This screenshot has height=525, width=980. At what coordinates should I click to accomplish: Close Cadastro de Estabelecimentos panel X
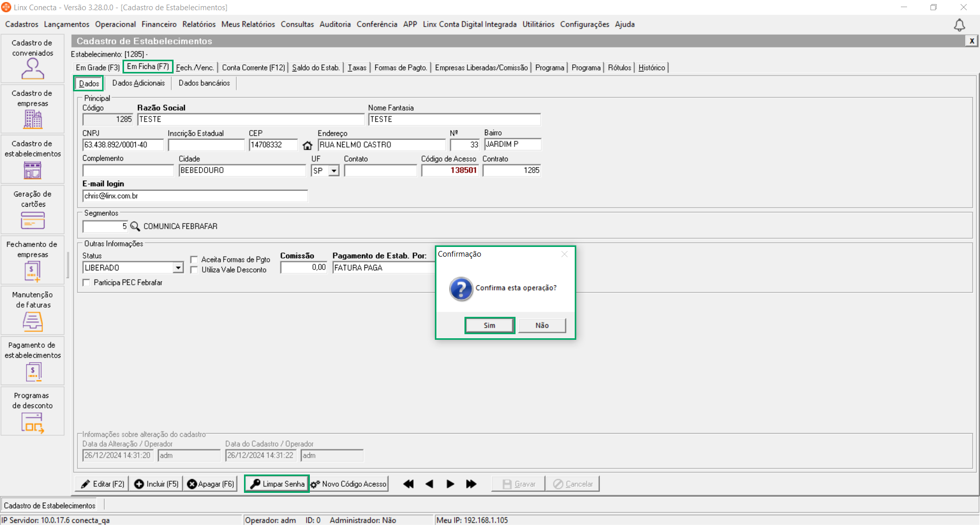(971, 41)
